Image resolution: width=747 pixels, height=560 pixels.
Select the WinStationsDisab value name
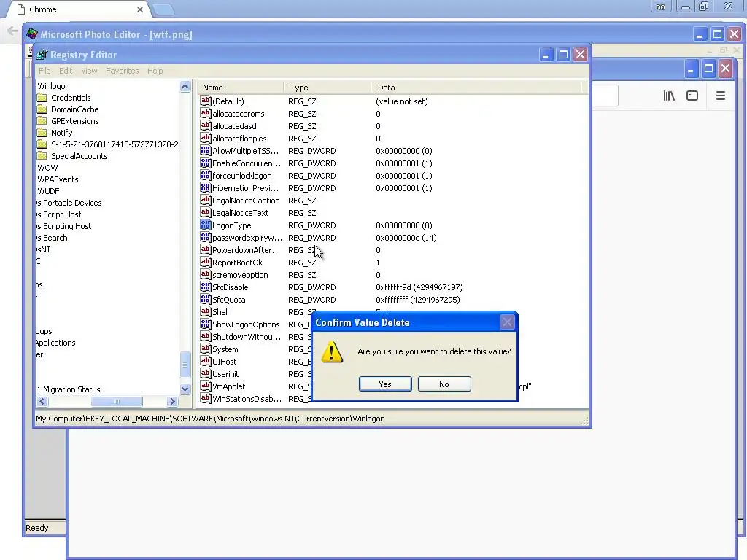tap(247, 399)
